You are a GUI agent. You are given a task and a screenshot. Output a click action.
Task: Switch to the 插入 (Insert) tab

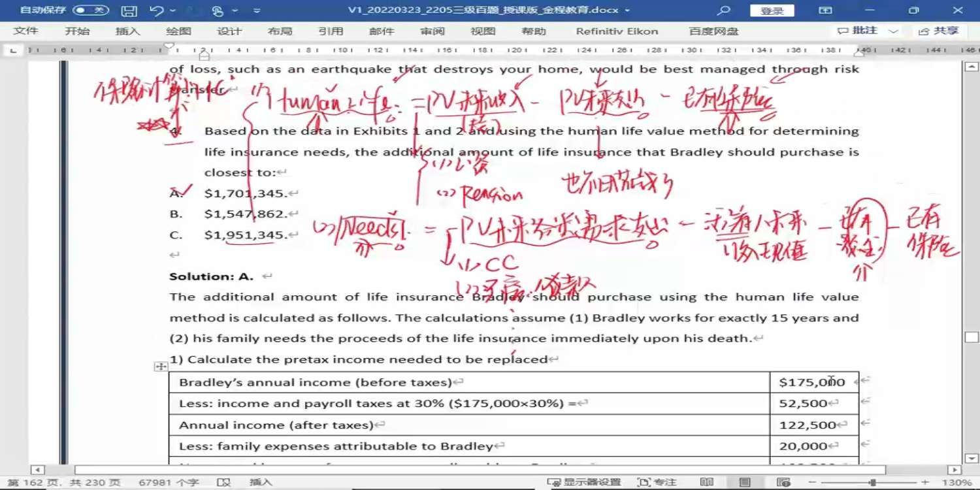coord(127,31)
